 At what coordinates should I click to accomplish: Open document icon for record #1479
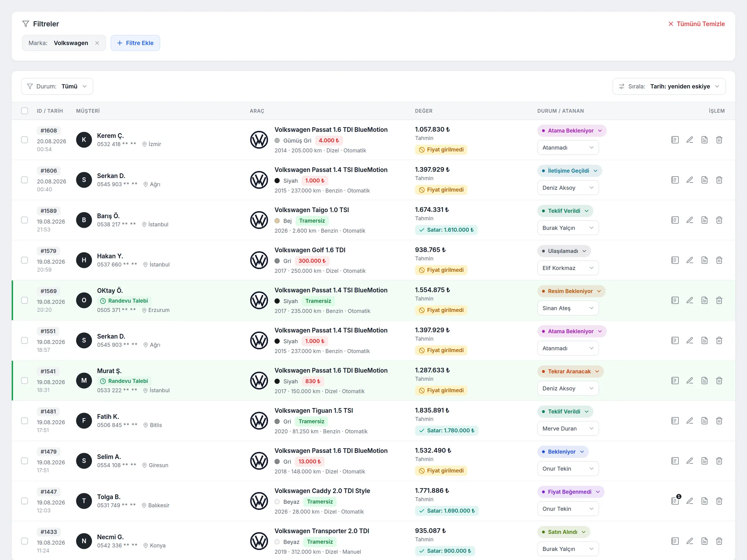704,461
